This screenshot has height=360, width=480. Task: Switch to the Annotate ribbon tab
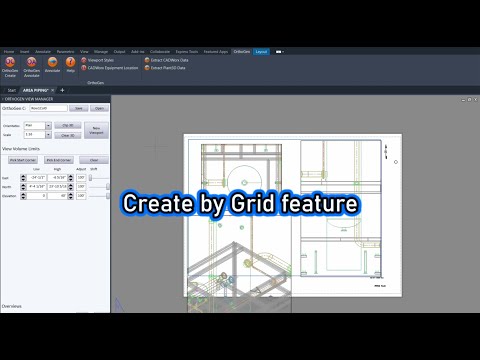(43, 52)
